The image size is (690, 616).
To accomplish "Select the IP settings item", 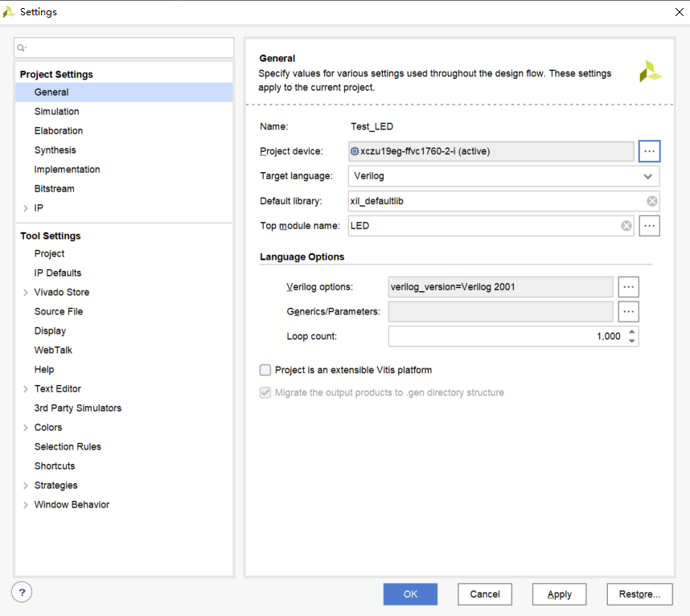I will [x=39, y=208].
